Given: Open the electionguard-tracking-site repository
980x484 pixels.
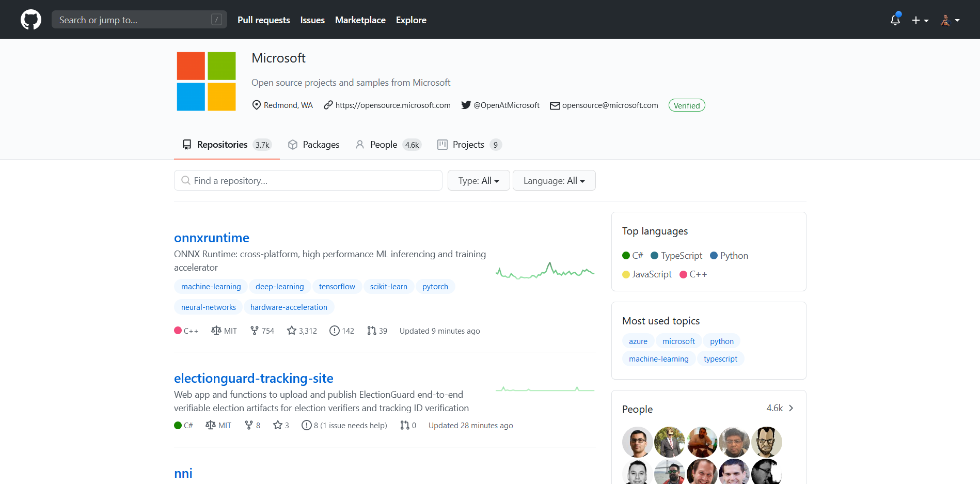Looking at the screenshot, I should pos(254,378).
